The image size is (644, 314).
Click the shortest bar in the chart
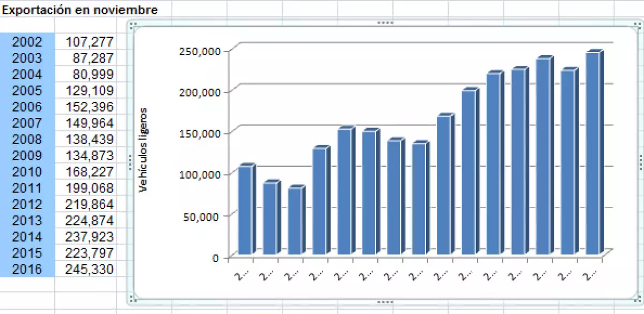pyautogui.click(x=295, y=222)
